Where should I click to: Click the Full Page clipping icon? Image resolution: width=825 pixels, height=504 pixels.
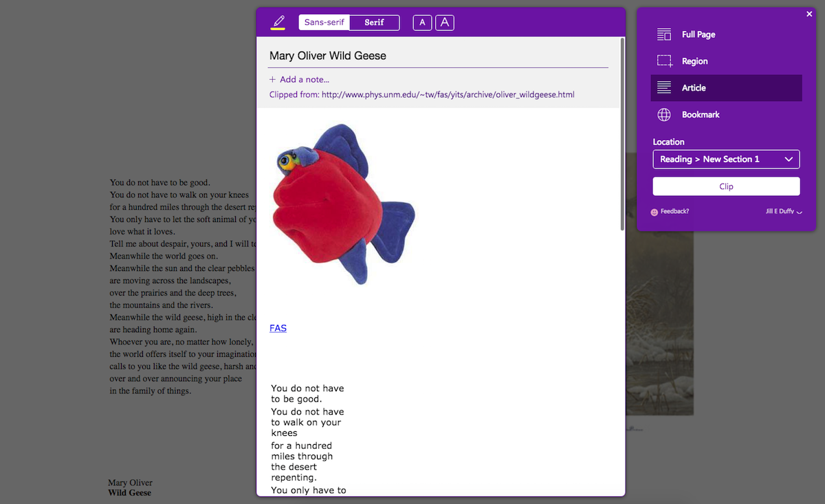[664, 34]
